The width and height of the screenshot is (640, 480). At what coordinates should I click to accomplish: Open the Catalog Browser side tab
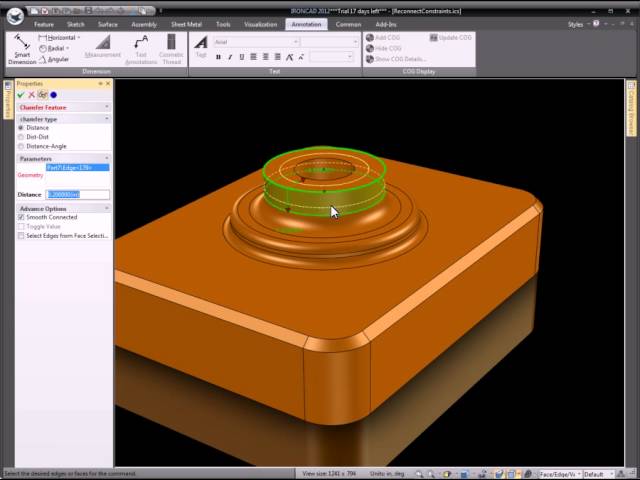[x=631, y=109]
